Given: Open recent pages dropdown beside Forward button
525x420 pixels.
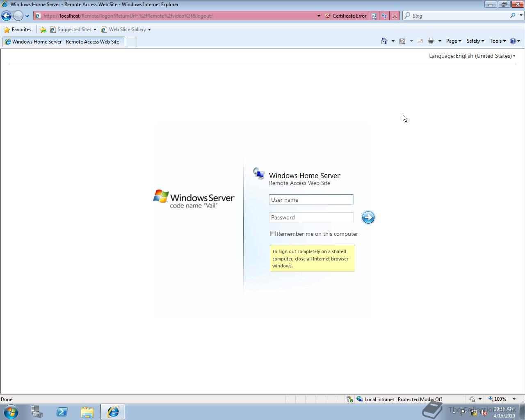Looking at the screenshot, I should point(27,16).
